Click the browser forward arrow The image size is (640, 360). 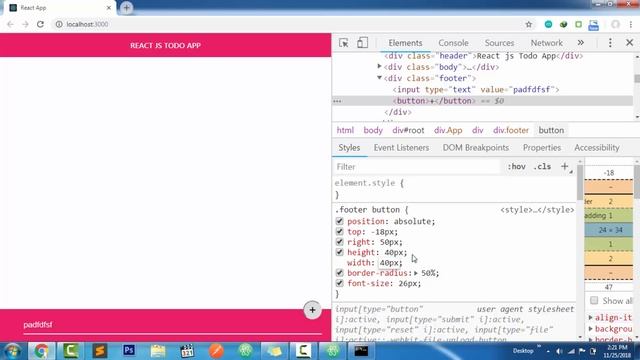coord(25,24)
